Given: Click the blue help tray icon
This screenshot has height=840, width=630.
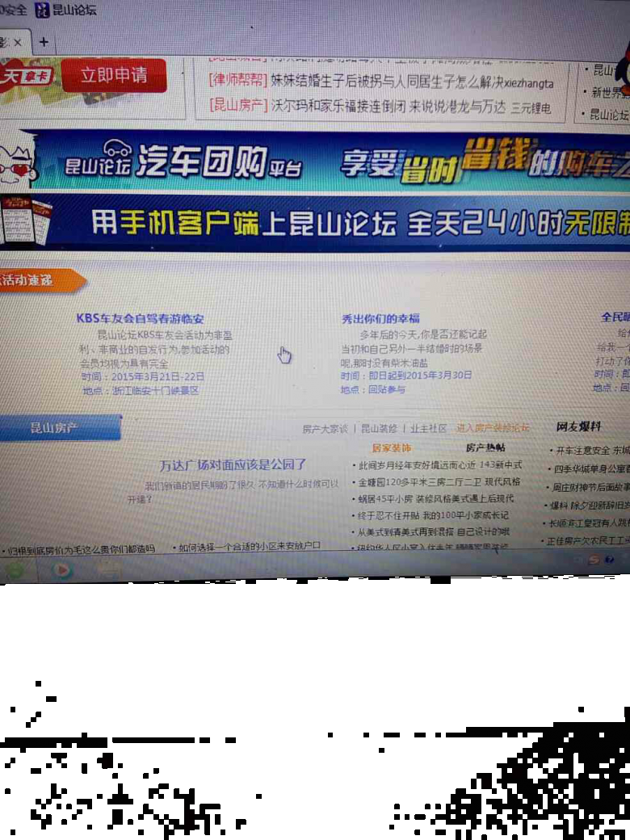Looking at the screenshot, I should pyautogui.click(x=609, y=560).
